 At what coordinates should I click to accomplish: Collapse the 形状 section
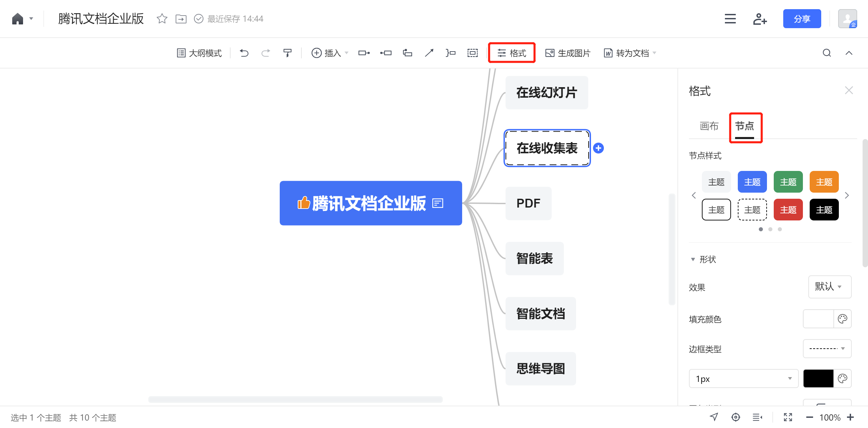click(693, 259)
